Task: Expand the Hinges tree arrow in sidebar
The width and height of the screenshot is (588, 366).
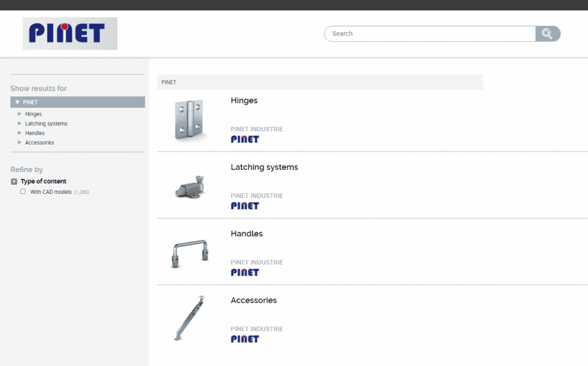Action: tap(20, 114)
